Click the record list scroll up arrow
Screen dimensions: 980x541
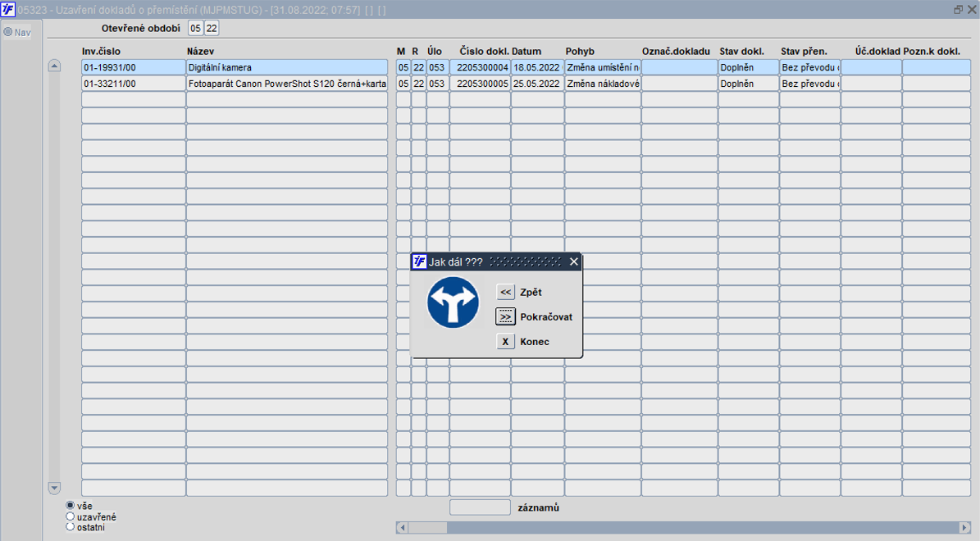54,66
